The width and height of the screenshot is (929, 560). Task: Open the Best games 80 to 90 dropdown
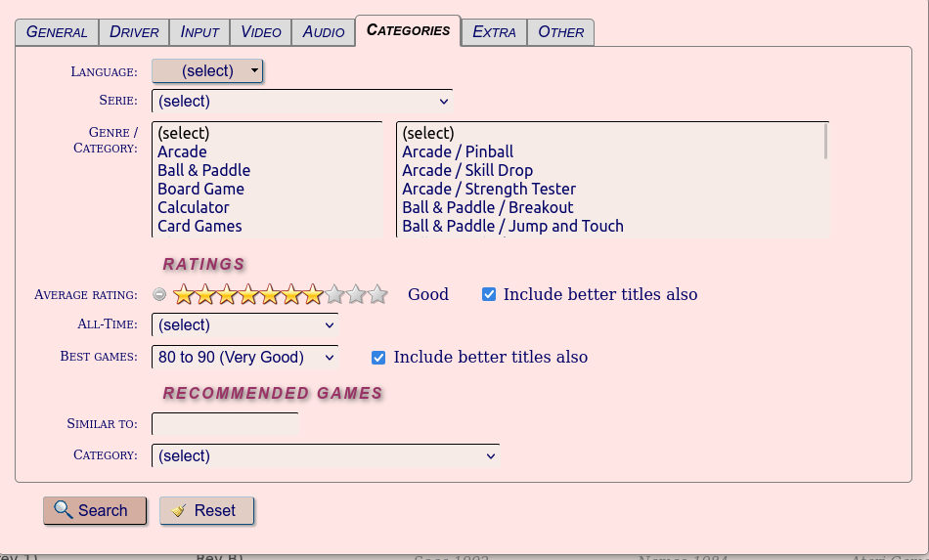[244, 358]
